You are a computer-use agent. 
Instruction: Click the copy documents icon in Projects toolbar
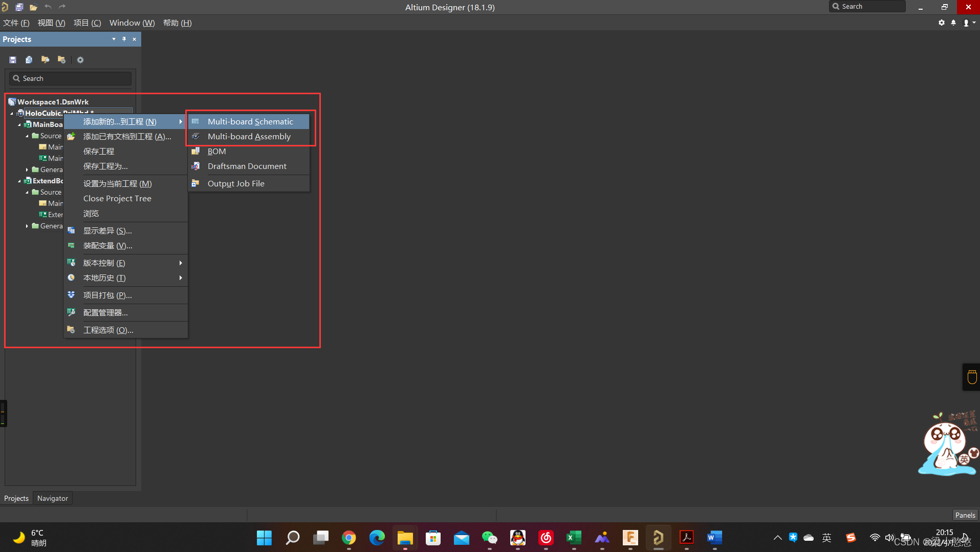pyautogui.click(x=29, y=60)
